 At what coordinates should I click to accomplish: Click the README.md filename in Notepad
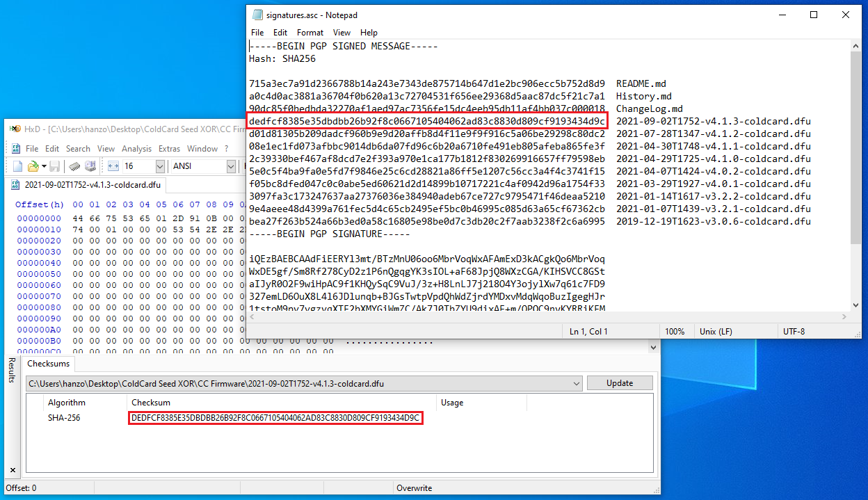(x=641, y=83)
